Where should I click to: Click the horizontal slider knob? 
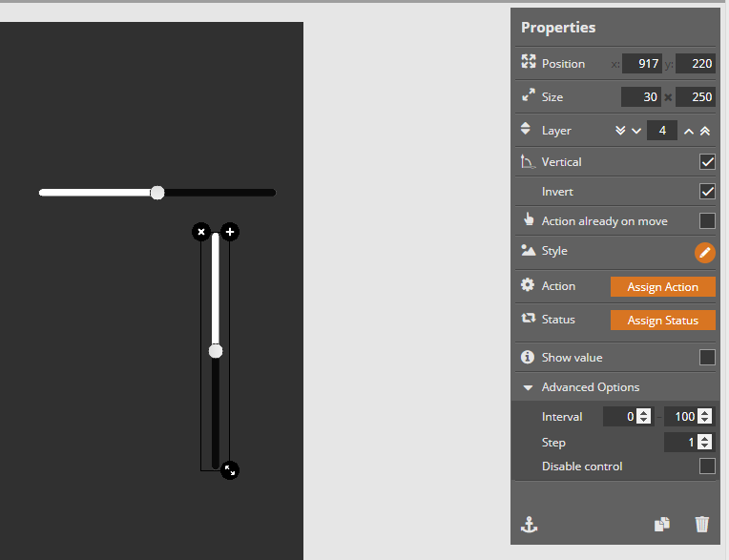(x=157, y=193)
